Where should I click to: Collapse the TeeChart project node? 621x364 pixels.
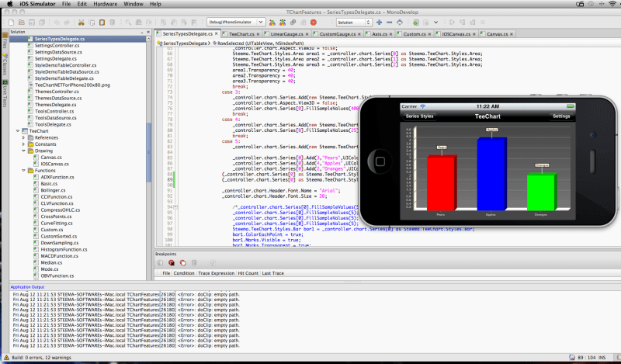click(x=18, y=130)
